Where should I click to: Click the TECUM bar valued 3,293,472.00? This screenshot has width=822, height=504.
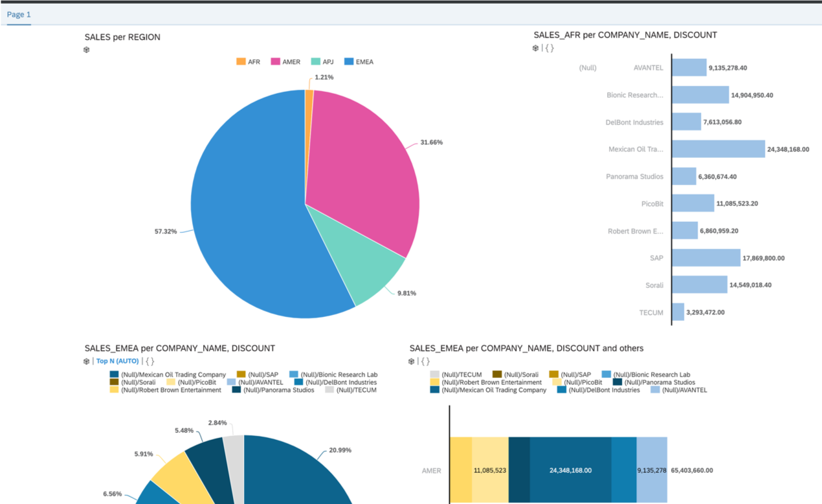tap(678, 312)
